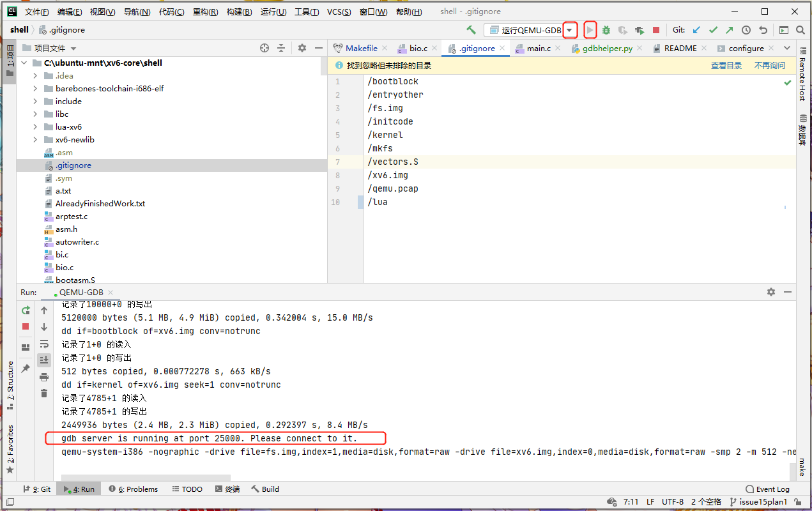
Task: Click the 查看目录 link in notification bar
Action: [x=726, y=65]
